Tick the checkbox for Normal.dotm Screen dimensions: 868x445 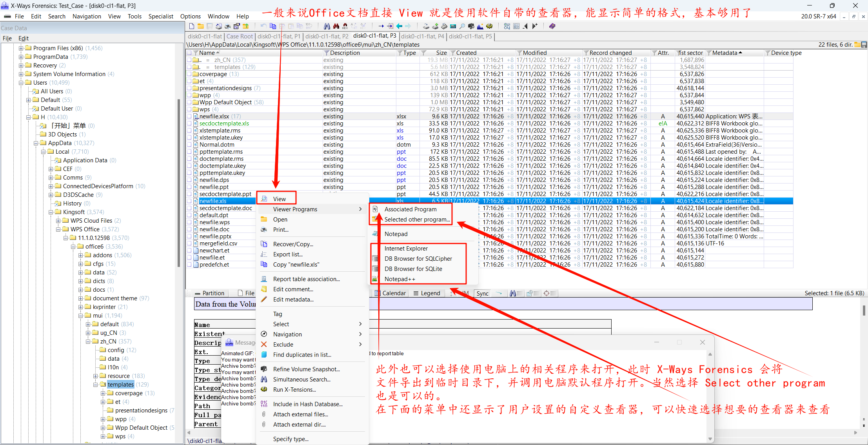point(190,145)
